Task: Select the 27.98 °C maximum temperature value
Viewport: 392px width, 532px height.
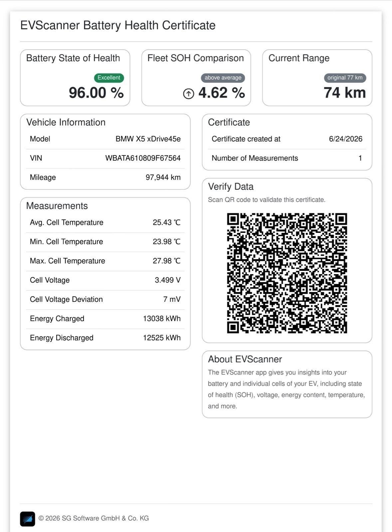Action: [167, 261]
